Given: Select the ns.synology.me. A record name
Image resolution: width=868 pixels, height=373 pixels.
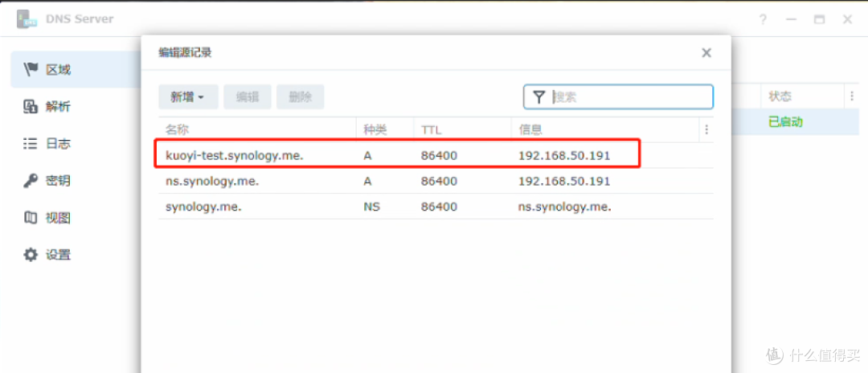Looking at the screenshot, I should (212, 181).
